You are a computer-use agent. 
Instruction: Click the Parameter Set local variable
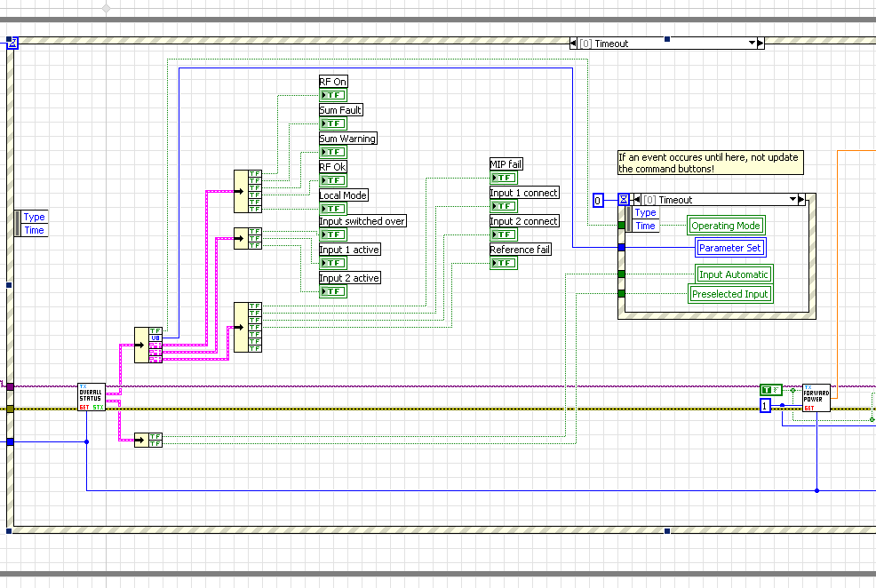coord(729,248)
